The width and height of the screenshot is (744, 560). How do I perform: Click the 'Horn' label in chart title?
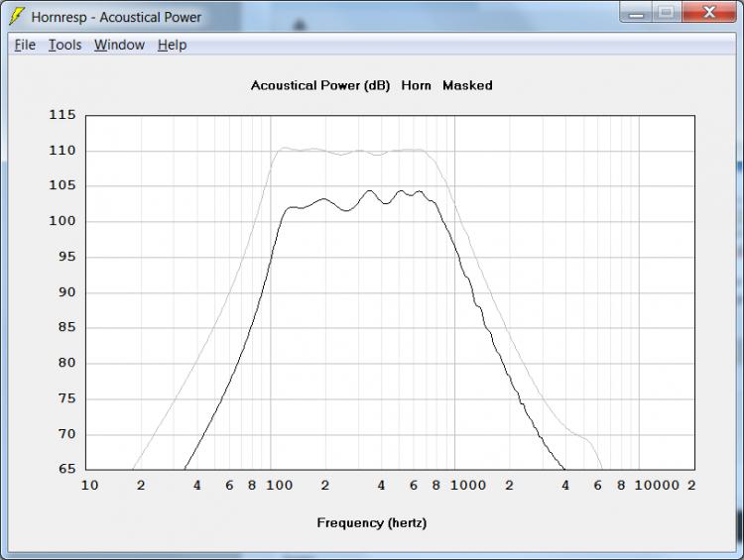click(416, 86)
